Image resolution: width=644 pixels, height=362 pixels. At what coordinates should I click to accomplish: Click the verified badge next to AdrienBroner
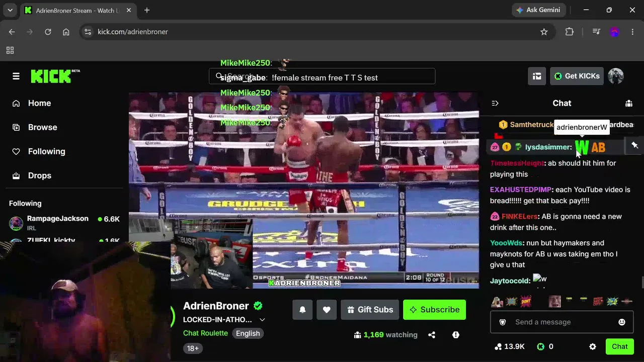pyautogui.click(x=258, y=306)
